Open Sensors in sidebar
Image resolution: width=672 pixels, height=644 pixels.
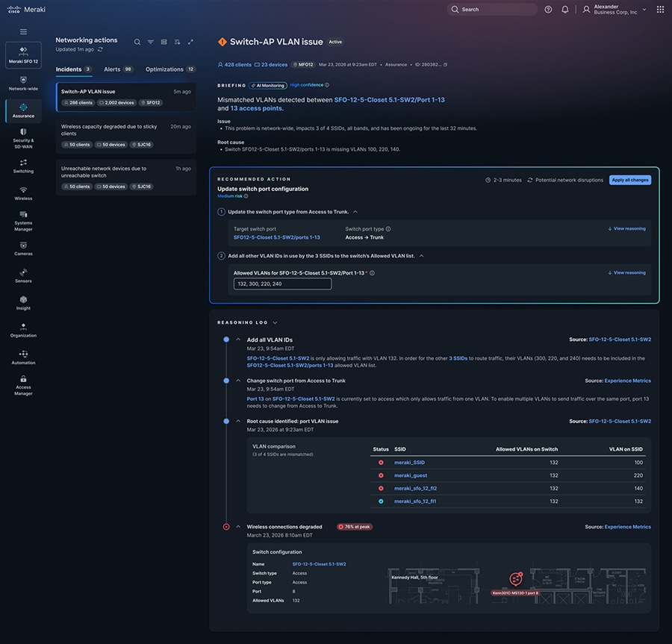click(23, 276)
